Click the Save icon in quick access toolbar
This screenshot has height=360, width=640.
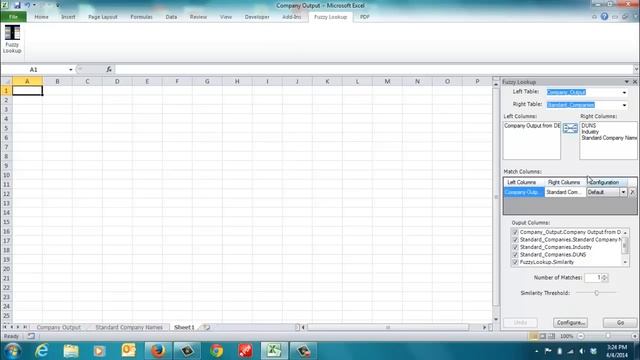click(x=17, y=5)
